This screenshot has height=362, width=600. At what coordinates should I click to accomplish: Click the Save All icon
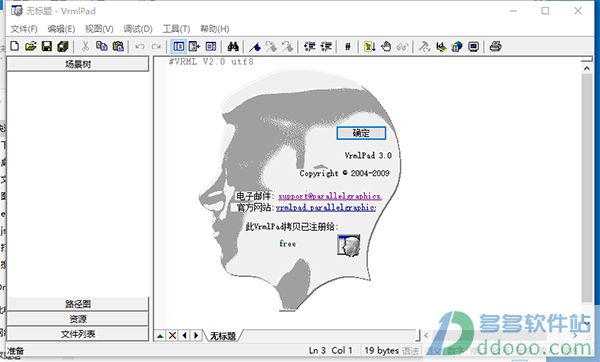[63, 46]
